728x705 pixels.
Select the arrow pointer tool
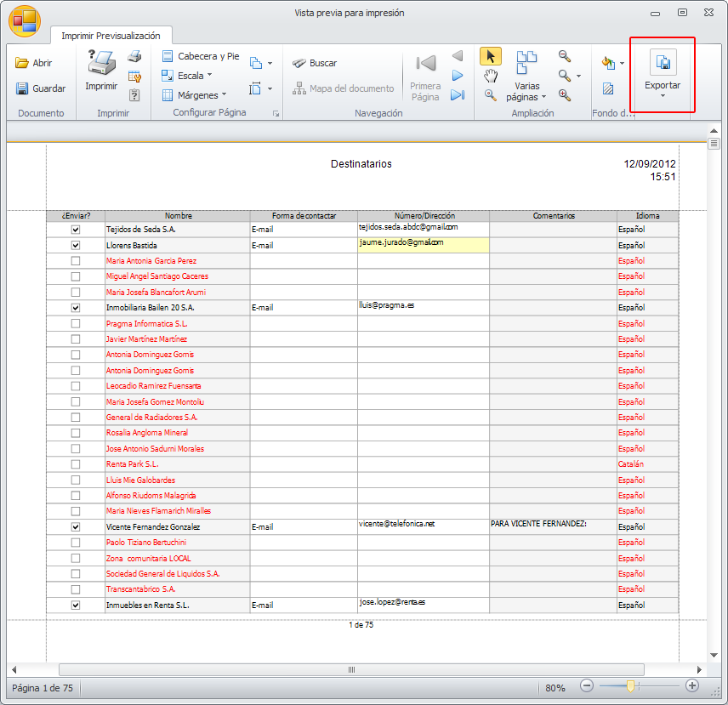[x=490, y=56]
